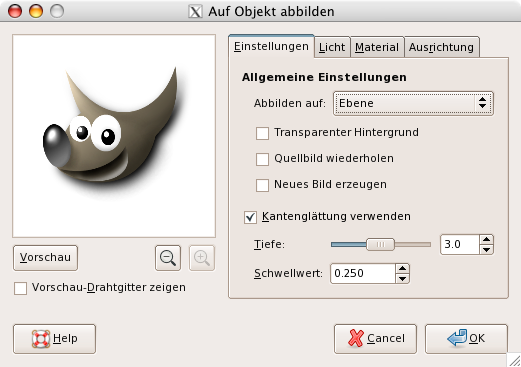Open the Material tab
Viewport: 521px width, 367px height.
pyautogui.click(x=377, y=47)
